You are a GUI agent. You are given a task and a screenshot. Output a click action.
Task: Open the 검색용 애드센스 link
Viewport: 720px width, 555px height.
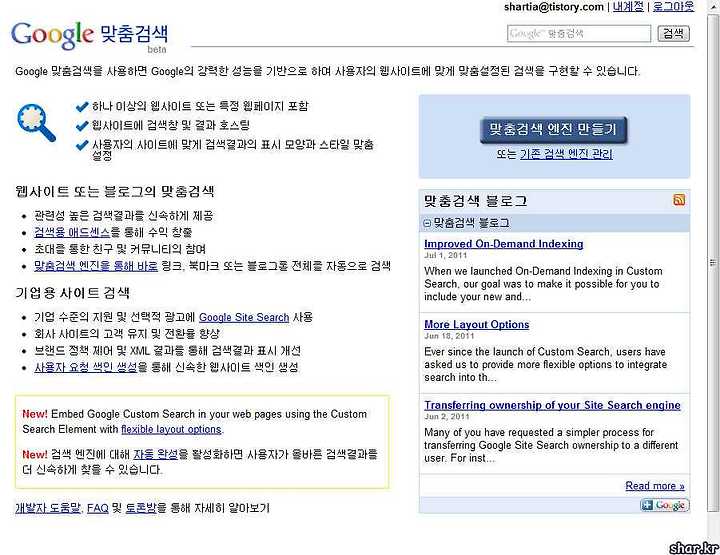(x=72, y=232)
